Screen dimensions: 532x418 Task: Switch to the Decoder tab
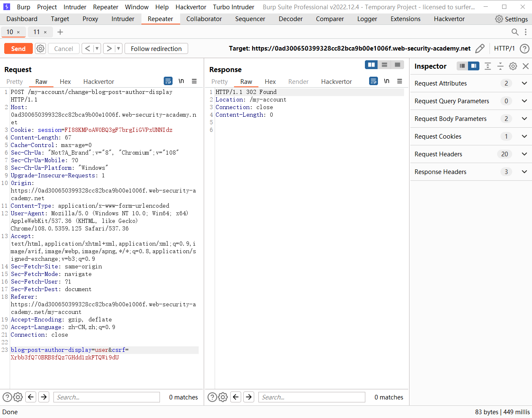[290, 19]
